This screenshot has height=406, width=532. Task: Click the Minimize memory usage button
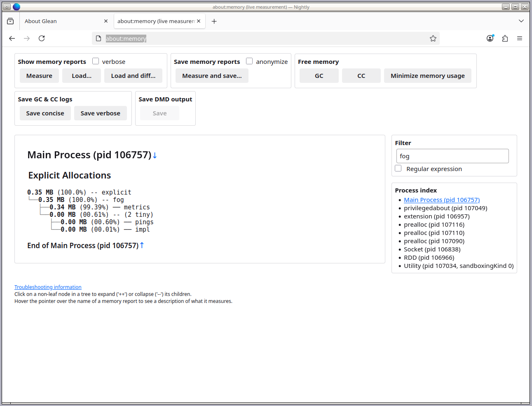pyautogui.click(x=427, y=76)
